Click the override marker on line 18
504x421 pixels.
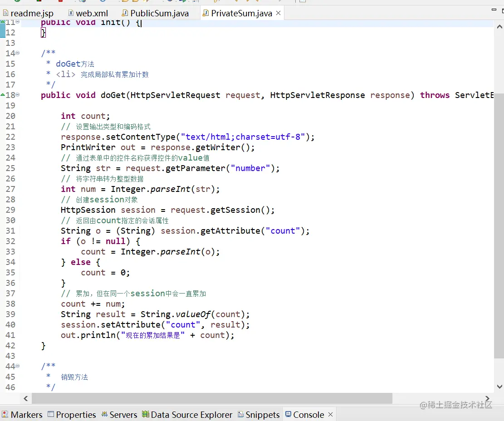3,95
